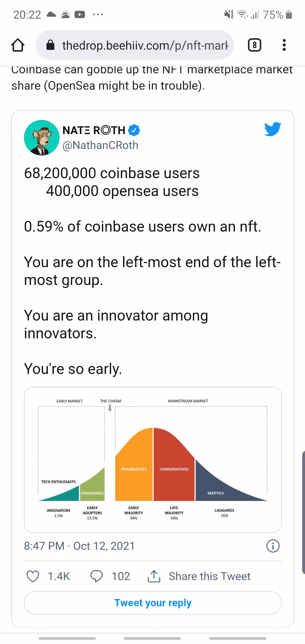The width and height of the screenshot is (305, 644).
Task: Tap the blue verified badge
Action: click(x=134, y=130)
